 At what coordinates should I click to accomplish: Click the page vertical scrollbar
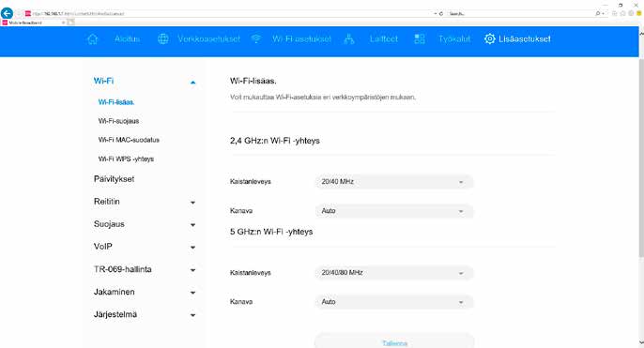(641, 158)
